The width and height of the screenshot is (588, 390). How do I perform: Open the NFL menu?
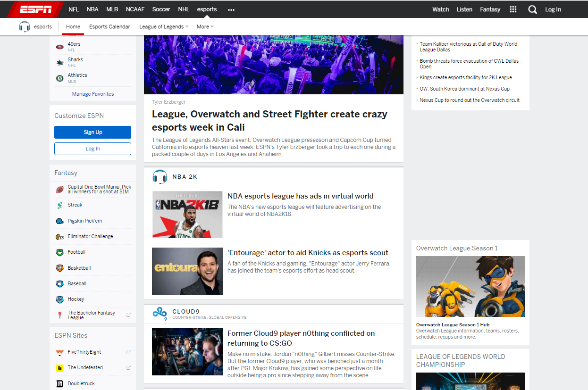click(x=74, y=9)
